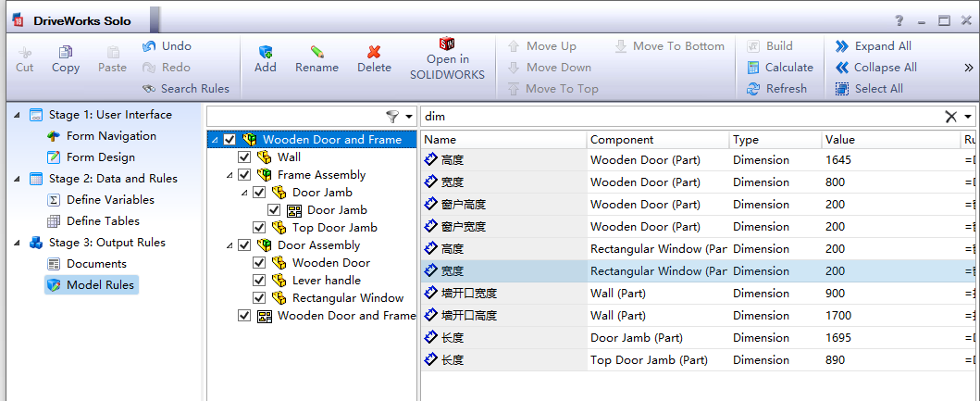Click in the dim search text field
The image size is (980, 401).
click(x=681, y=117)
